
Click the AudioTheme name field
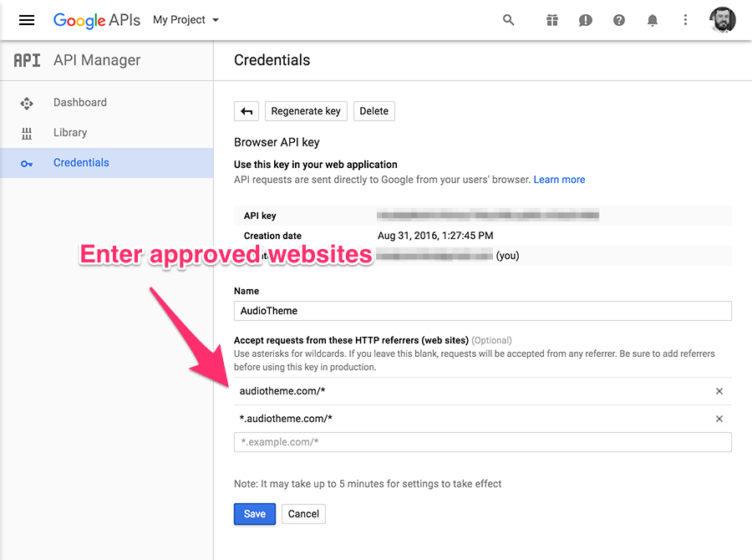tap(482, 309)
